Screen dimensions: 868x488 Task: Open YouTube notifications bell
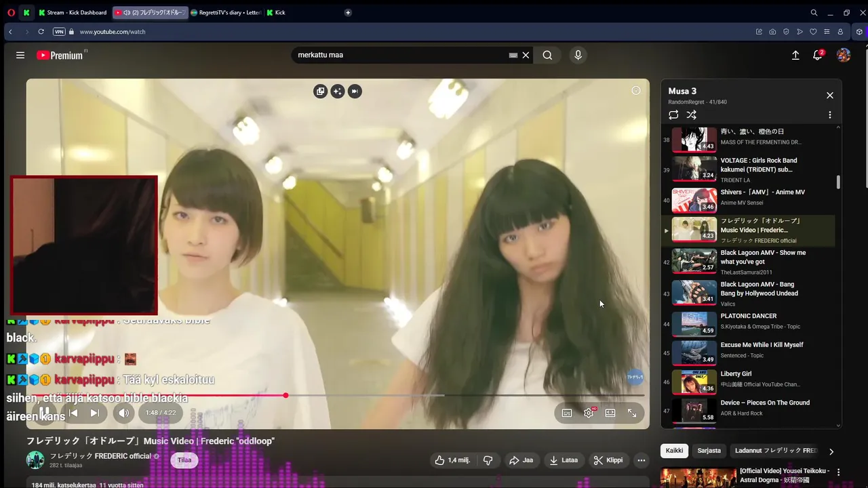[818, 55]
